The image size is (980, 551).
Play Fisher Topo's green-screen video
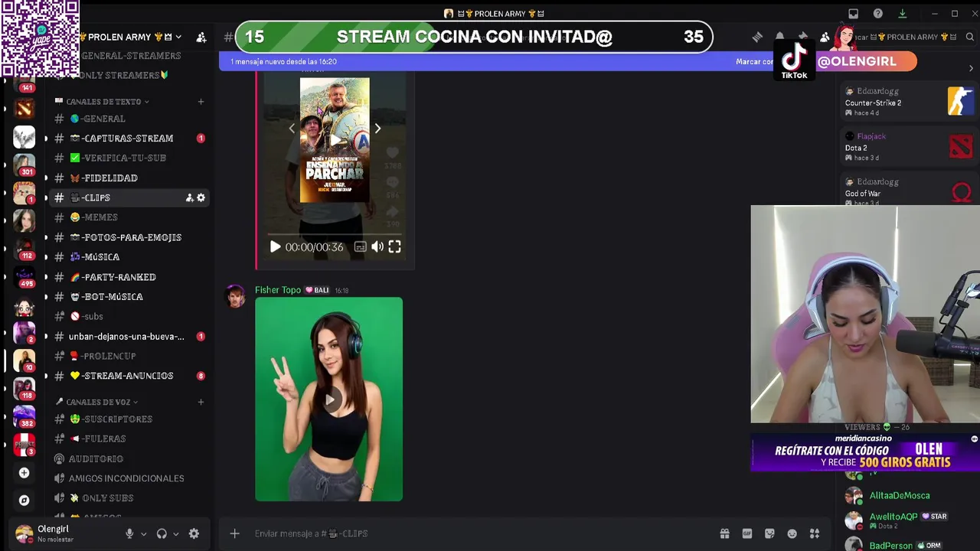point(329,399)
